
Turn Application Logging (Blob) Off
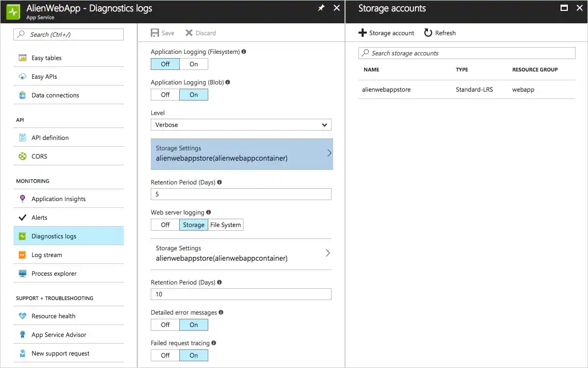click(165, 95)
